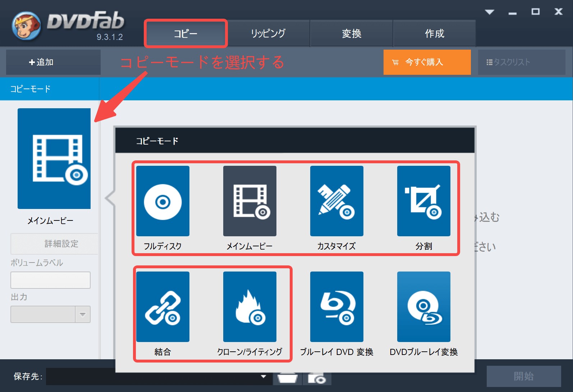Switch to the コピー tab
This screenshot has width=573, height=392.
(x=185, y=33)
